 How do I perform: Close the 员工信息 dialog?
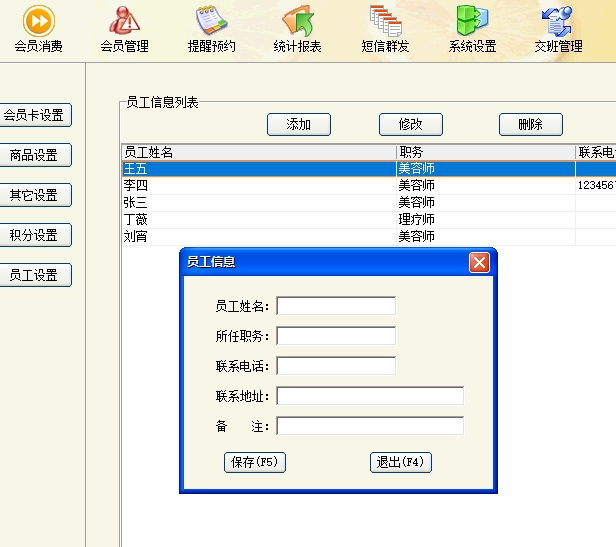pyautogui.click(x=479, y=262)
